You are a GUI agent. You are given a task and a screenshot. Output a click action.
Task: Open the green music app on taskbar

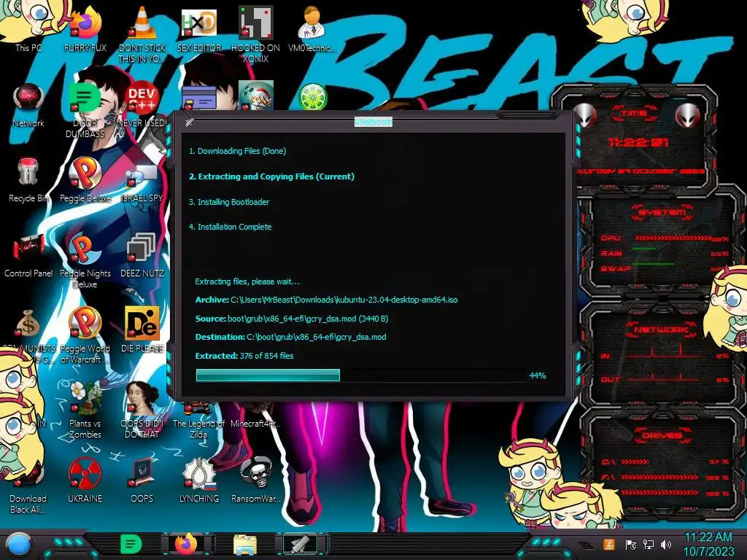pyautogui.click(x=131, y=544)
